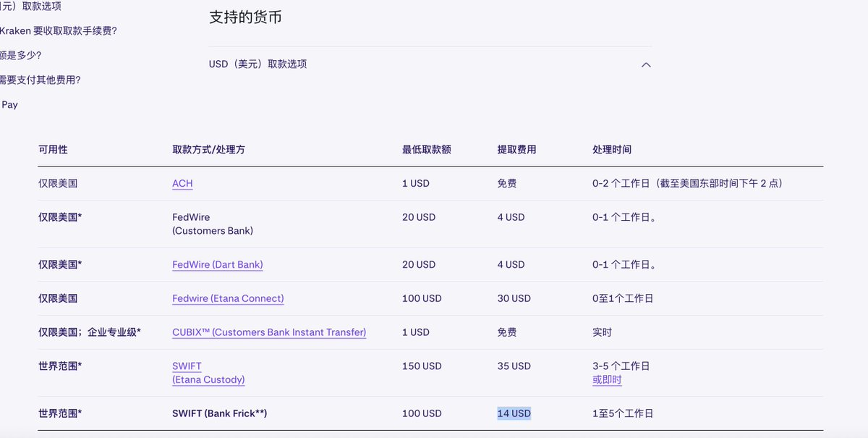Select 免费 fee in the ACH row
This screenshot has width=868, height=438.
click(507, 183)
